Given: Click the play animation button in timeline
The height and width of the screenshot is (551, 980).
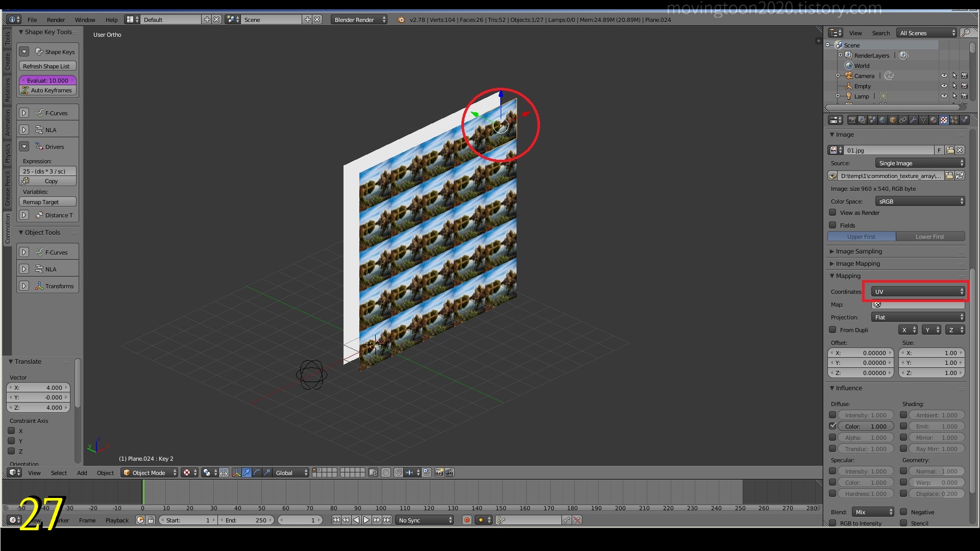Looking at the screenshot, I should point(366,520).
